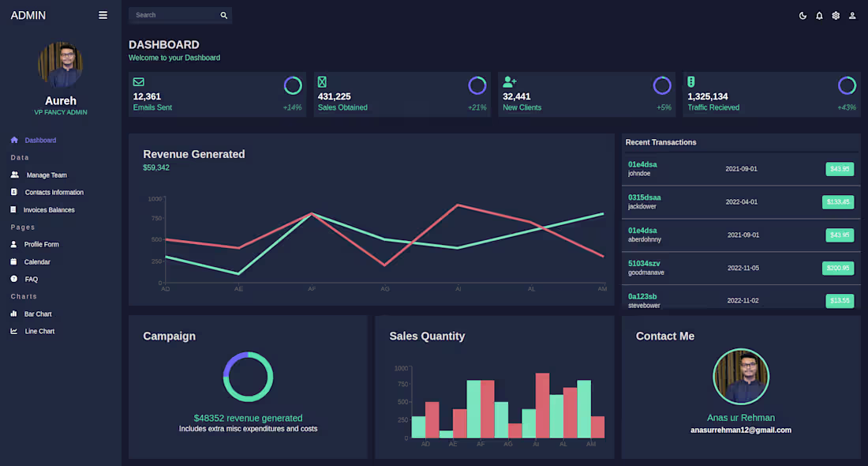
Task: Open notifications via the bell icon
Action: coord(819,15)
